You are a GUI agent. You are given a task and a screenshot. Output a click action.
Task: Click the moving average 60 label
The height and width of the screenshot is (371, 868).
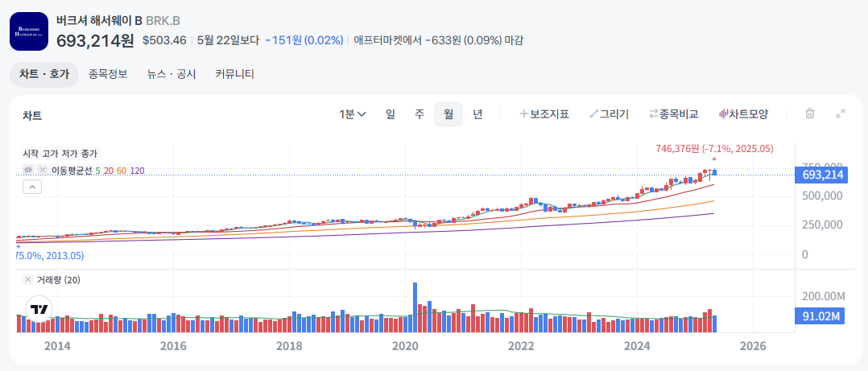(x=122, y=171)
